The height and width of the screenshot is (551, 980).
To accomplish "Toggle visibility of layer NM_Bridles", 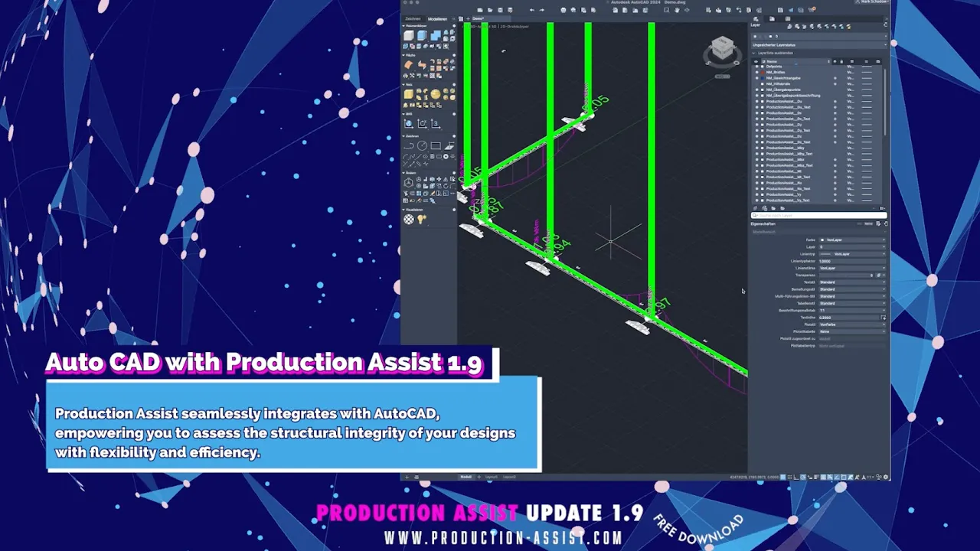I will tap(757, 72).
